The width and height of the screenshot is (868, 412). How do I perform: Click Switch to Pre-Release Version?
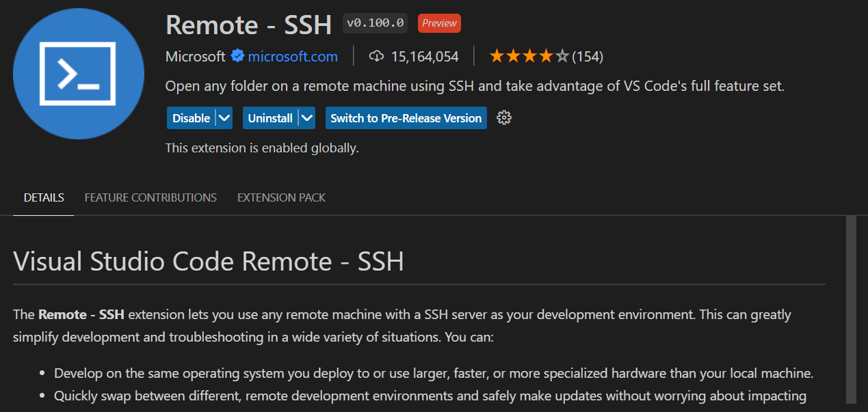pos(406,118)
